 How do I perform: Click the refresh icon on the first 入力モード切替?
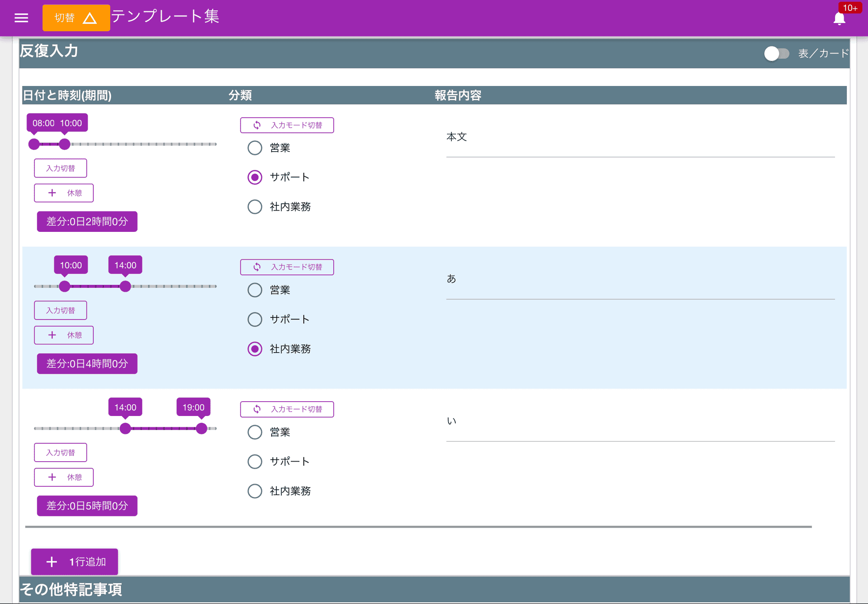(256, 125)
